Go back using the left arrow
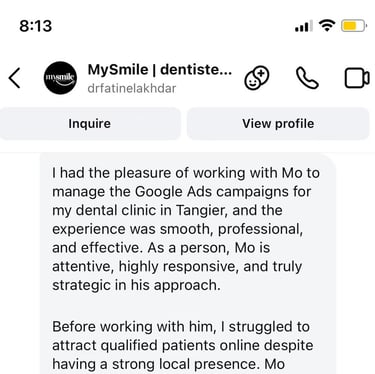 [x=15, y=78]
